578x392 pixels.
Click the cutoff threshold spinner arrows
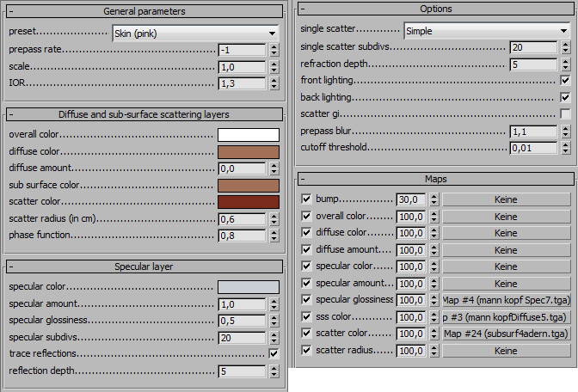[x=566, y=148]
